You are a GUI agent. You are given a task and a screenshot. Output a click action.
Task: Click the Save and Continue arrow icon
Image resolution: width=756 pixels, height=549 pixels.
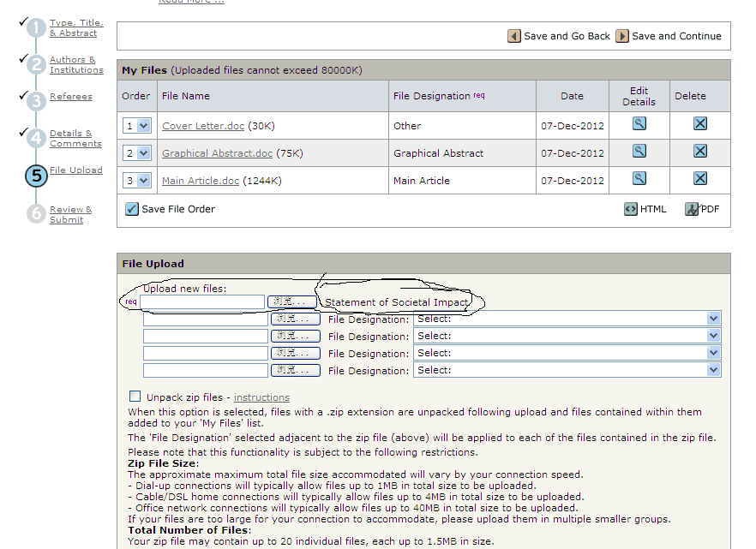622,36
